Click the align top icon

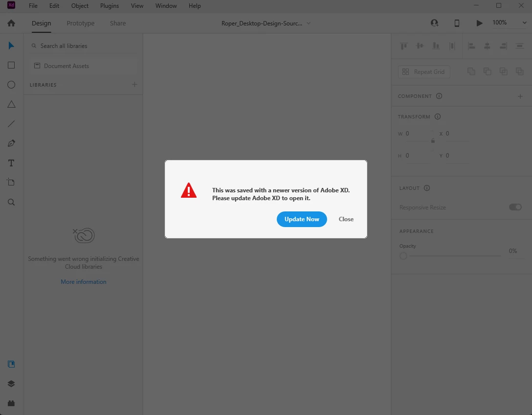point(403,46)
